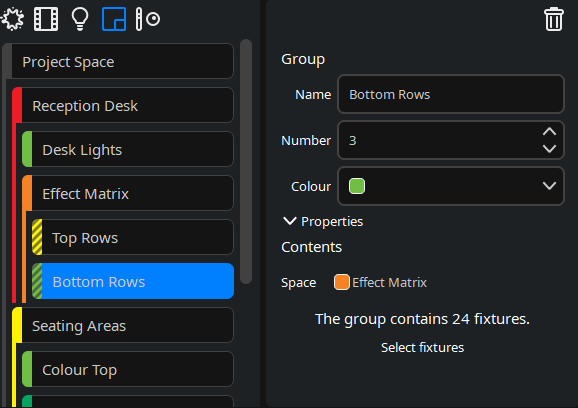The width and height of the screenshot is (578, 408).
Task: Decrease the group Number with down arrow
Action: click(x=549, y=149)
